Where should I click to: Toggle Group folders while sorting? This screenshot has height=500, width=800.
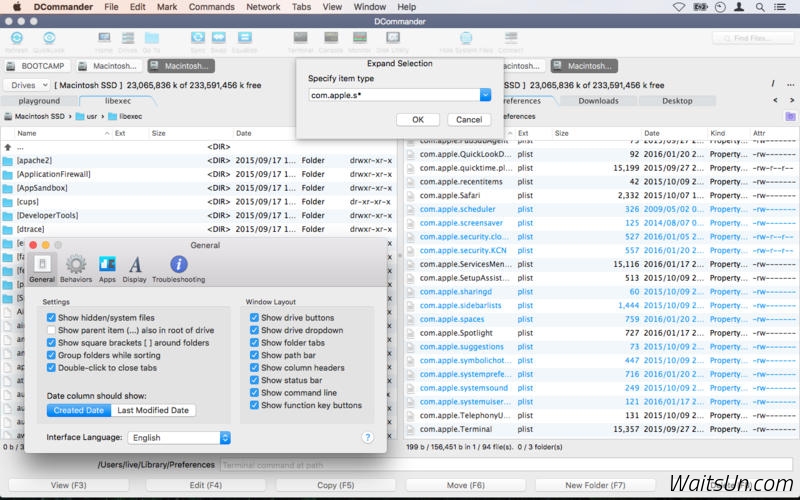pos(51,355)
